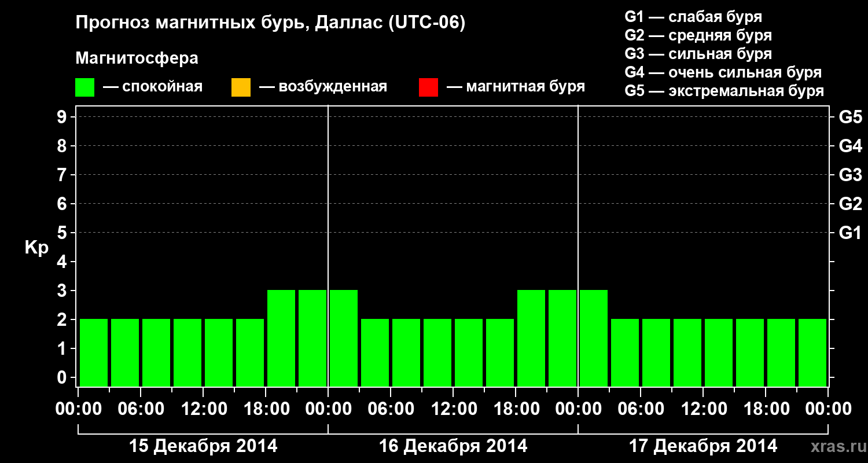
Task: Click the red 'магнитная буря' legend swatch
Action: (428, 87)
